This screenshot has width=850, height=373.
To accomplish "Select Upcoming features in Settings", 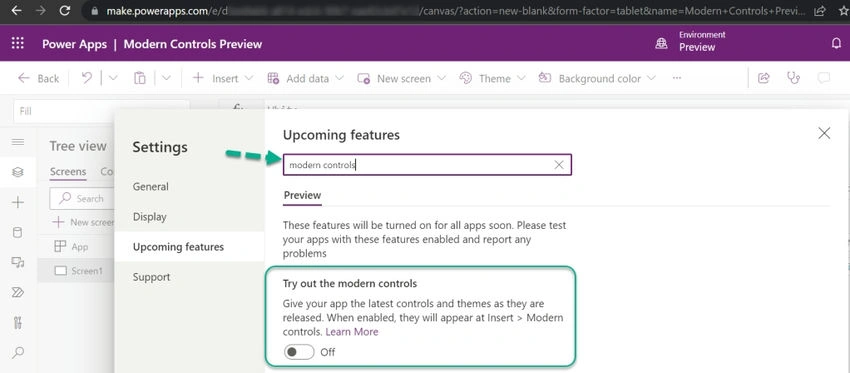I will (x=178, y=247).
